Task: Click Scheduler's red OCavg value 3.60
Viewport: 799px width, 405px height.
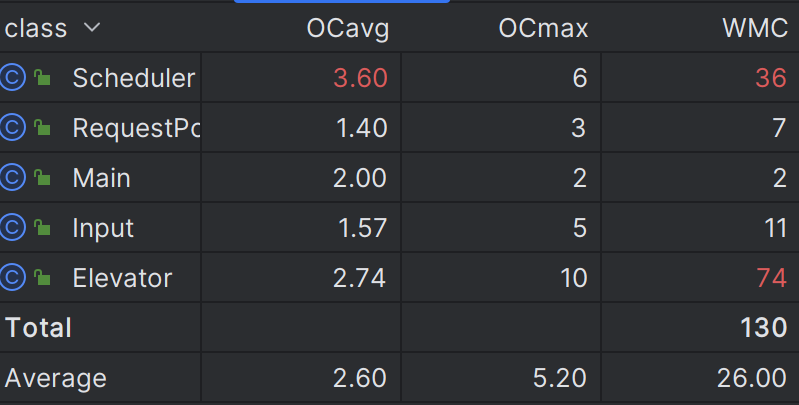Action: [x=361, y=78]
